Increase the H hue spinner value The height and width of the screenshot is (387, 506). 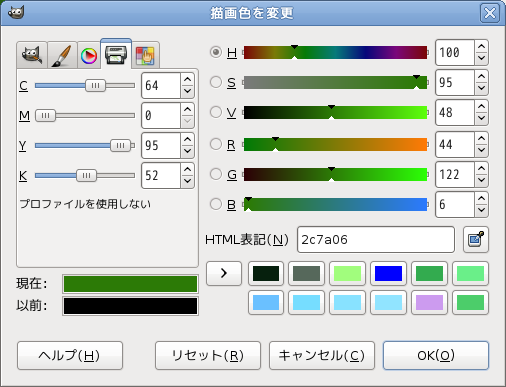point(481,47)
